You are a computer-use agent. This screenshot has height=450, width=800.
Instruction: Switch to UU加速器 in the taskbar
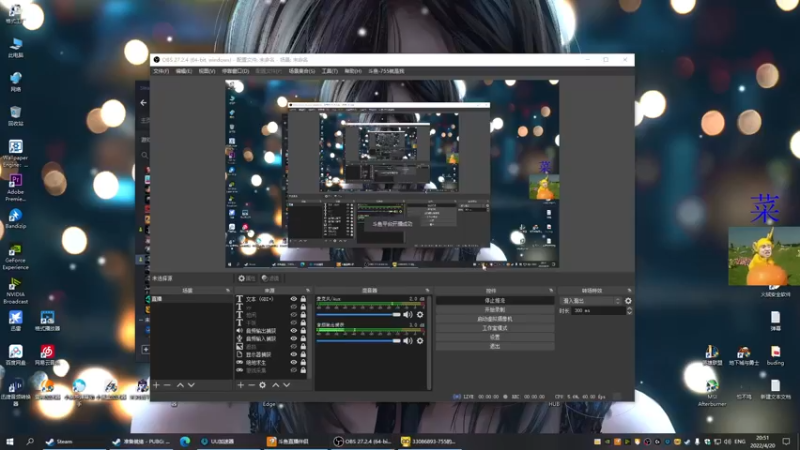click(x=218, y=441)
